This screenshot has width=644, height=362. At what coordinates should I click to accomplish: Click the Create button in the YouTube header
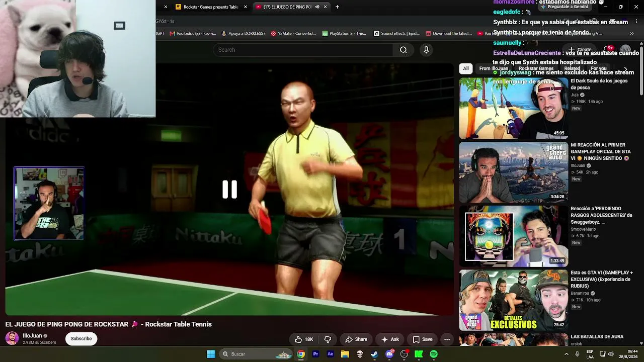click(580, 50)
